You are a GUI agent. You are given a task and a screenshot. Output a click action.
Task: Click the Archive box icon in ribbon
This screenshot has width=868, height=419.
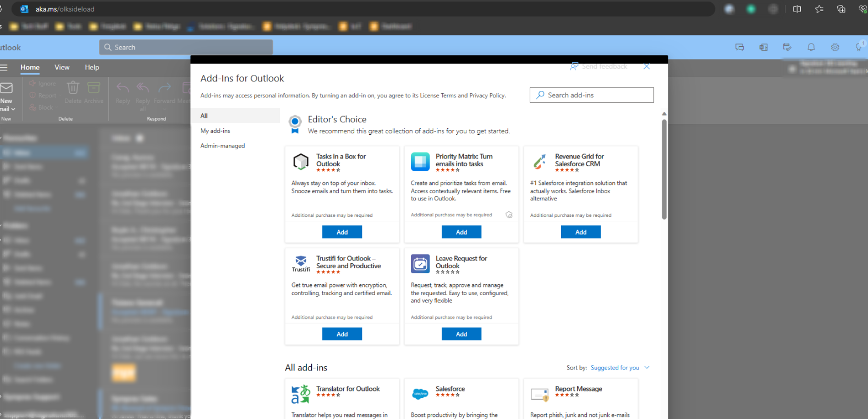[94, 88]
